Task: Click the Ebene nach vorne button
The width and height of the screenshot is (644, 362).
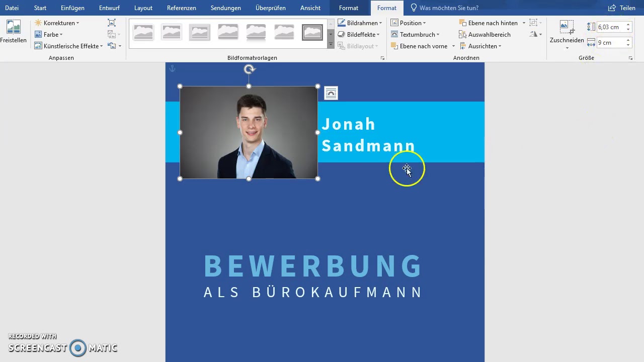Action: tap(419, 46)
